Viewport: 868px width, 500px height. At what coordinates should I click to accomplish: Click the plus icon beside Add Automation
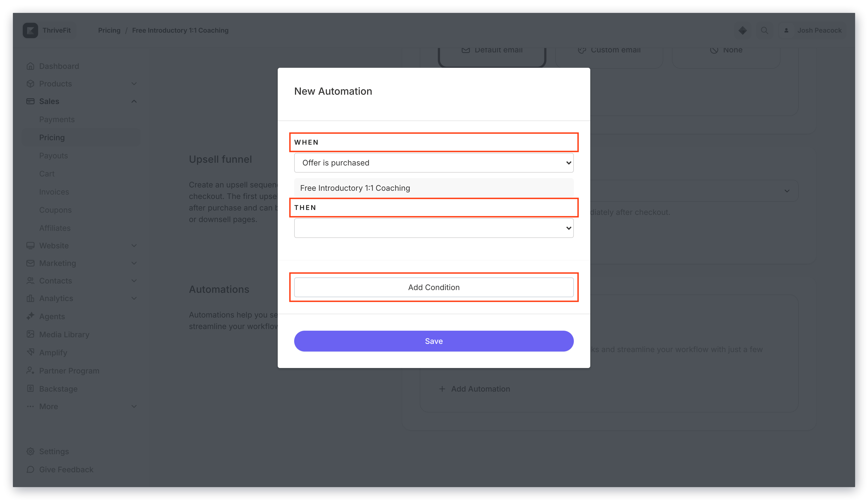pos(442,389)
